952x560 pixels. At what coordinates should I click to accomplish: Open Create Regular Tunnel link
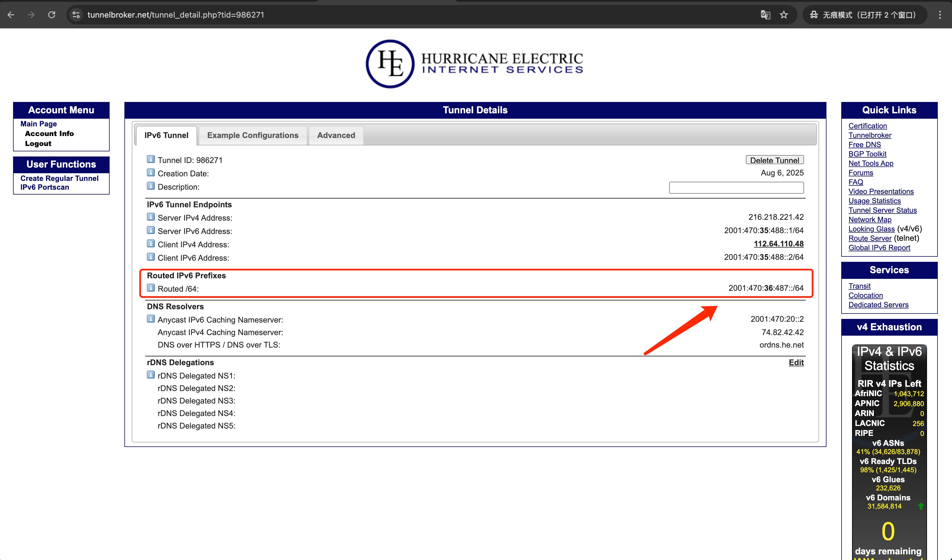(x=59, y=178)
